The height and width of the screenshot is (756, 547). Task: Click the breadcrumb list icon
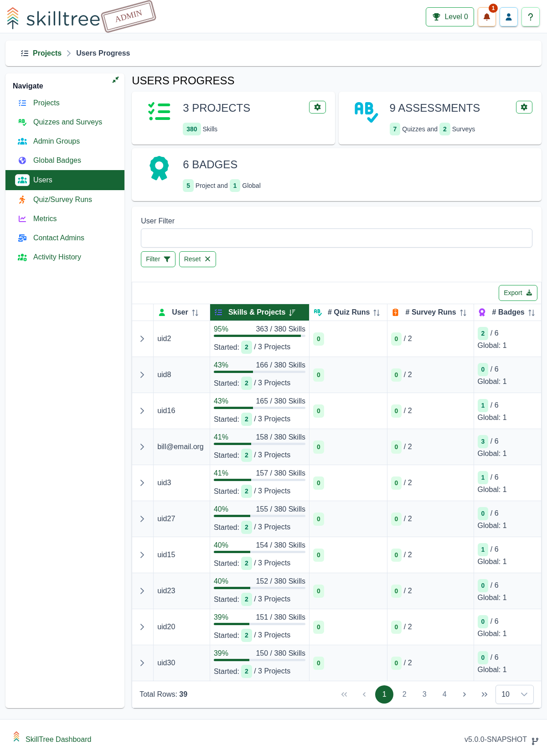click(25, 53)
